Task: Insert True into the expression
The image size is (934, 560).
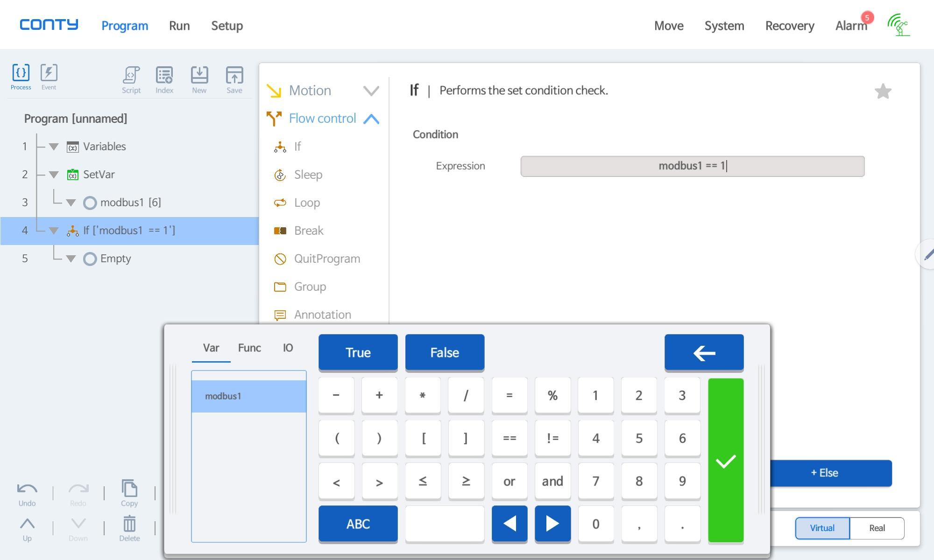Action: click(x=358, y=352)
